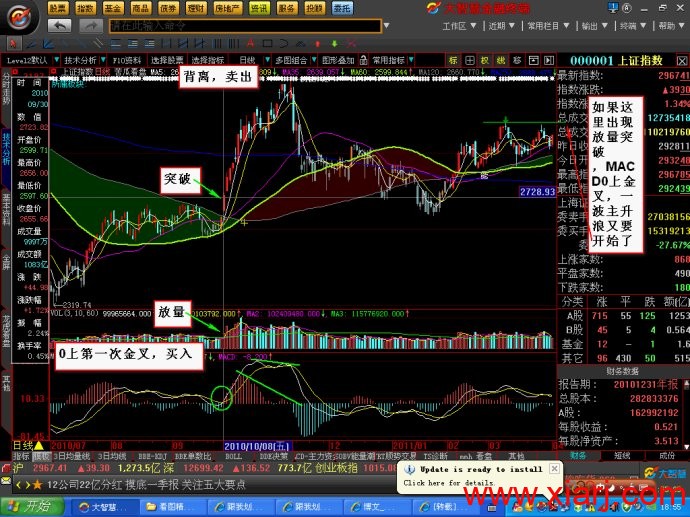Click the green 资讯 button
Screen dimensions: 690x517
point(259,8)
